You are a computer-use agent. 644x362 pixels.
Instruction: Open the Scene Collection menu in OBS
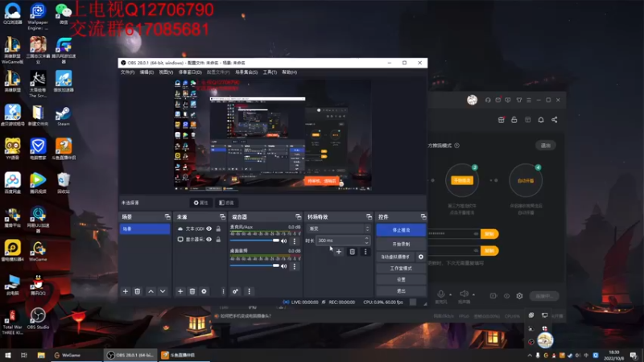246,72
